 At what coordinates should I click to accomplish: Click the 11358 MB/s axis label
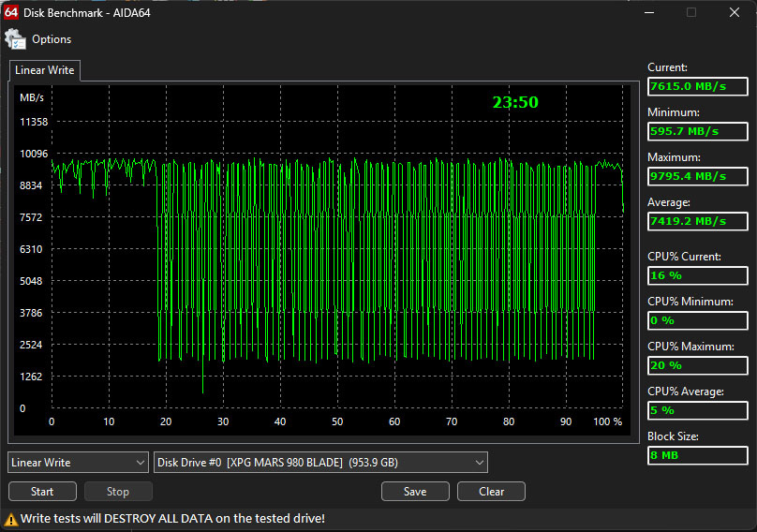coord(34,122)
